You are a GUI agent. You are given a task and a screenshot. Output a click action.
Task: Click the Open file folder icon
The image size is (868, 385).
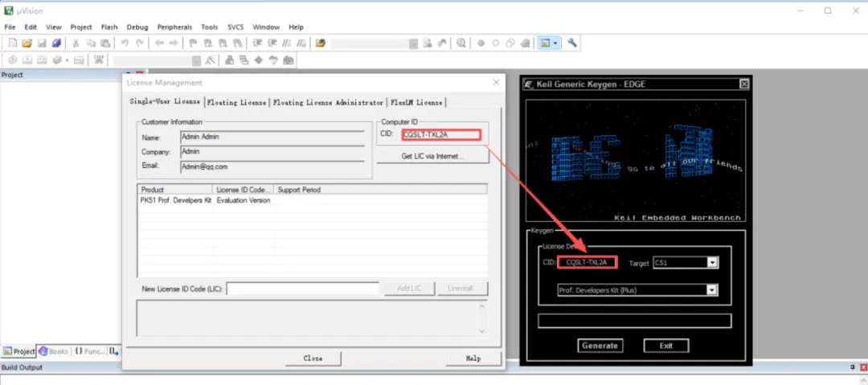27,43
